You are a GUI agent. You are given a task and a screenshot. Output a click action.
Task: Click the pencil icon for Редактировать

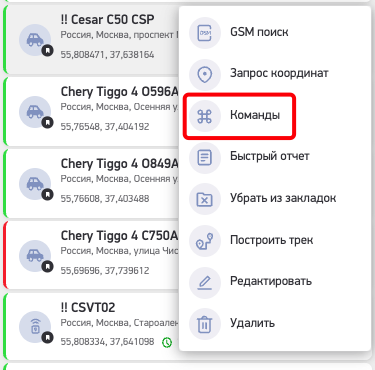click(205, 282)
